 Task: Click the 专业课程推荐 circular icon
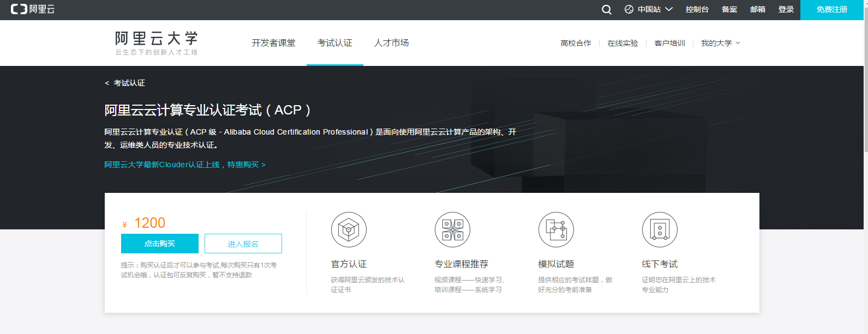pos(452,229)
